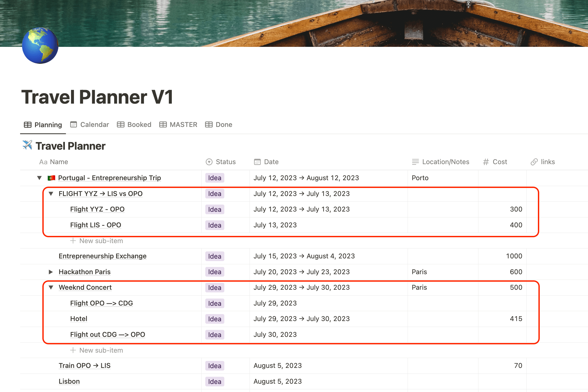Click the Planning tab table icon
Image resolution: width=588 pixels, height=392 pixels.
coord(28,125)
